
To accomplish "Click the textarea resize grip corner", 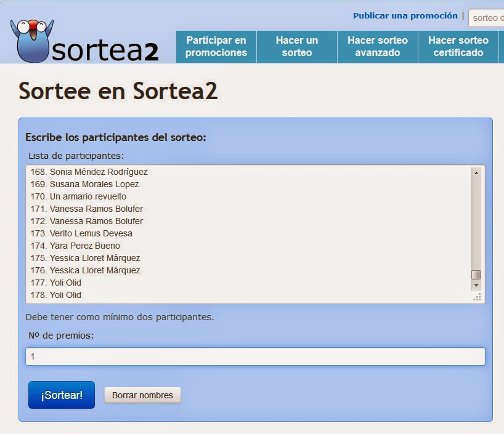I will pos(477,297).
